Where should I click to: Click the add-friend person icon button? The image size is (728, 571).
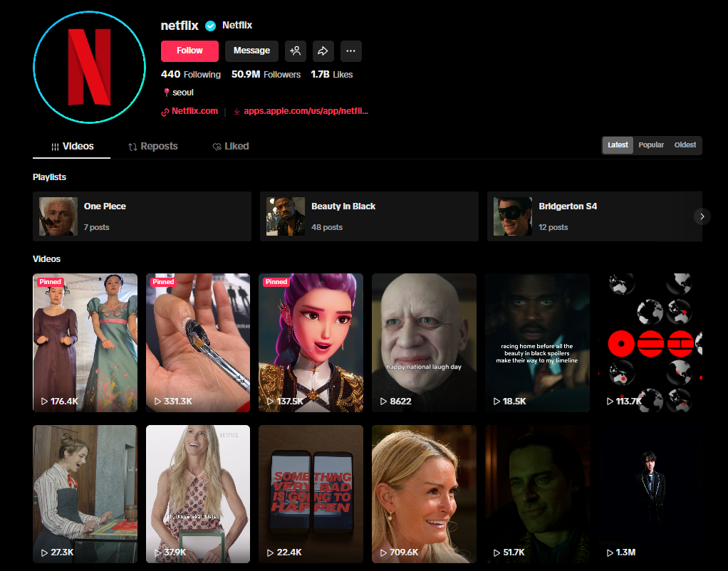pos(296,51)
